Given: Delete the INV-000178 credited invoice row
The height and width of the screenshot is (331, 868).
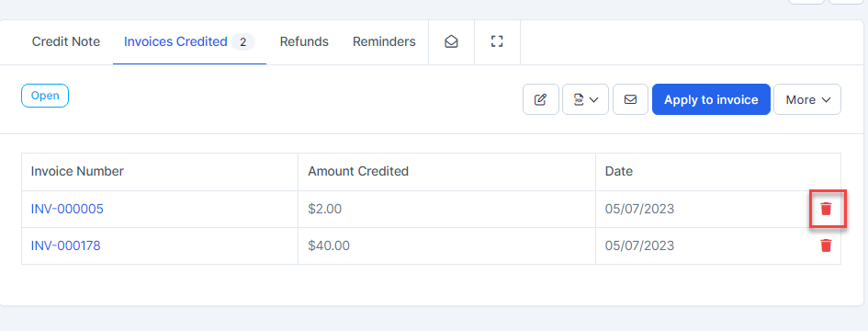Looking at the screenshot, I should click(x=826, y=245).
